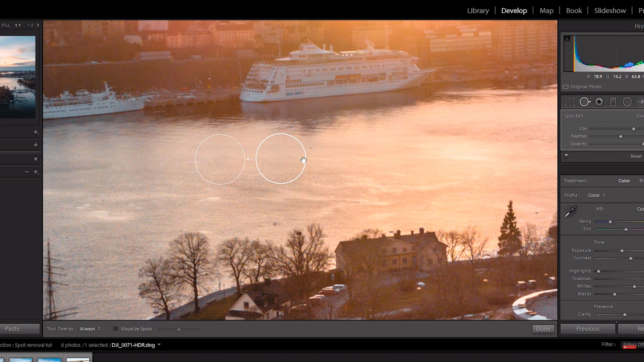Click the rectangular mask tool icon
Image resolution: width=644 pixels, height=362 pixels.
pos(612,102)
